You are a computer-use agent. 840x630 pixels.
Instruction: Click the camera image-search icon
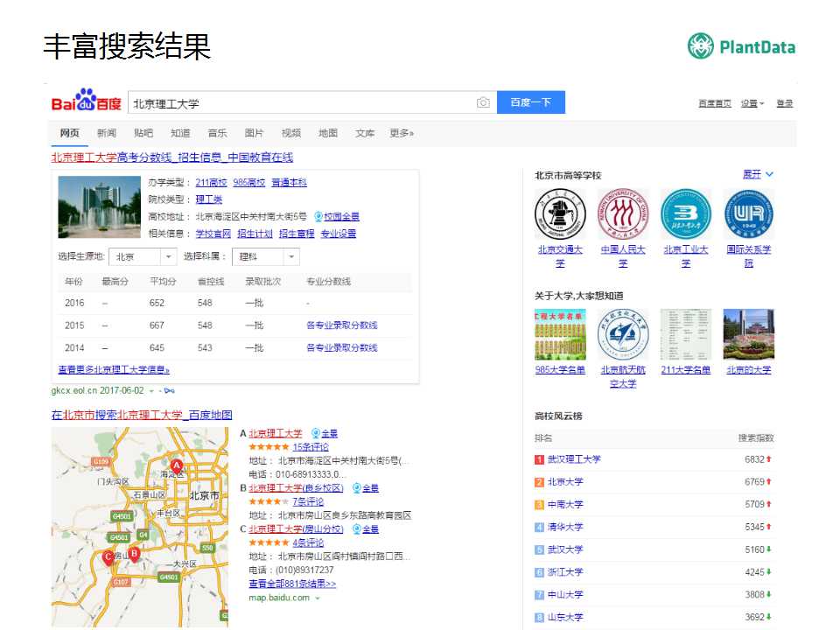pyautogui.click(x=483, y=103)
